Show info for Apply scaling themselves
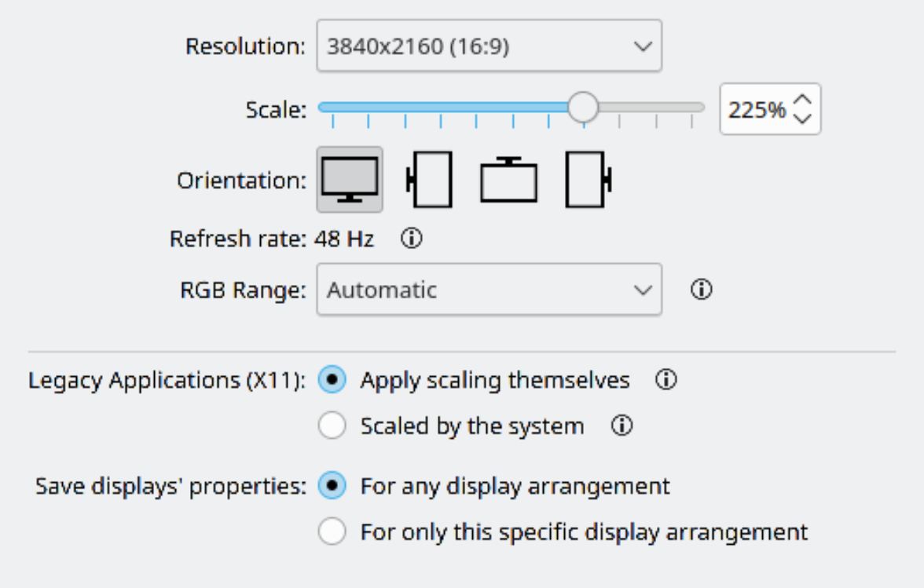This screenshot has width=924, height=588. (665, 381)
